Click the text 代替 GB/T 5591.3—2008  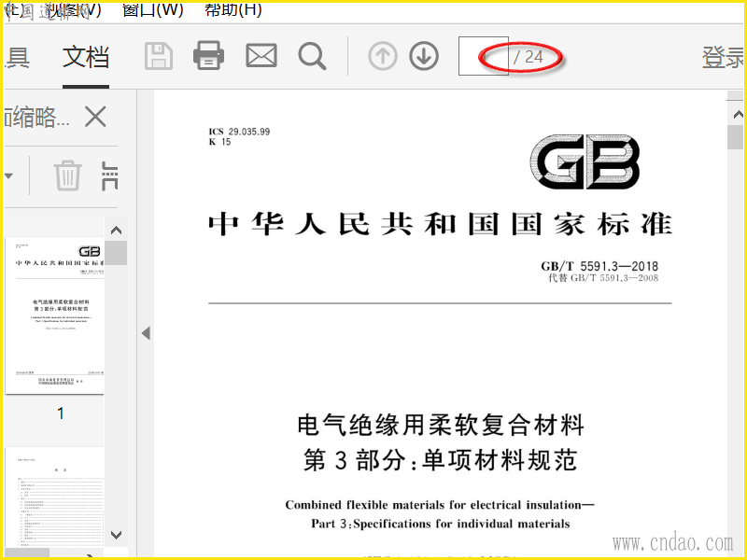(603, 278)
